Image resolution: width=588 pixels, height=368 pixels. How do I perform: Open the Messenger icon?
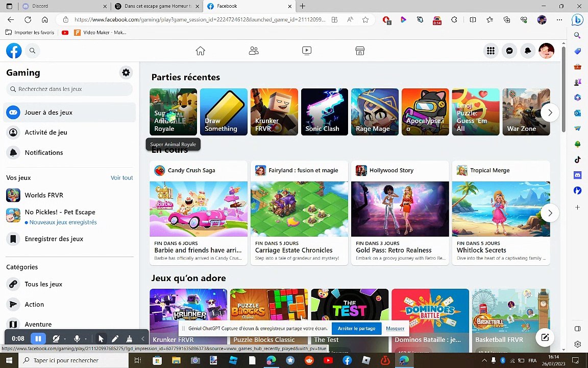point(509,51)
